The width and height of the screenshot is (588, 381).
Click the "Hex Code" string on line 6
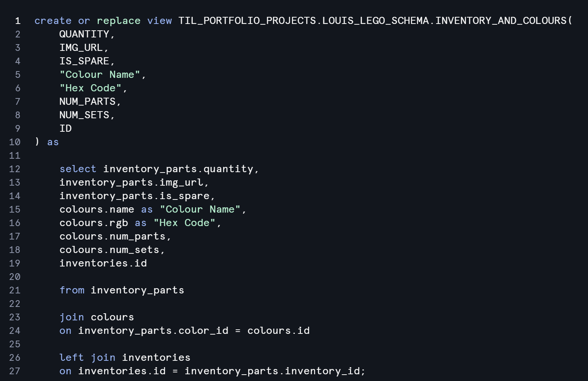click(91, 88)
